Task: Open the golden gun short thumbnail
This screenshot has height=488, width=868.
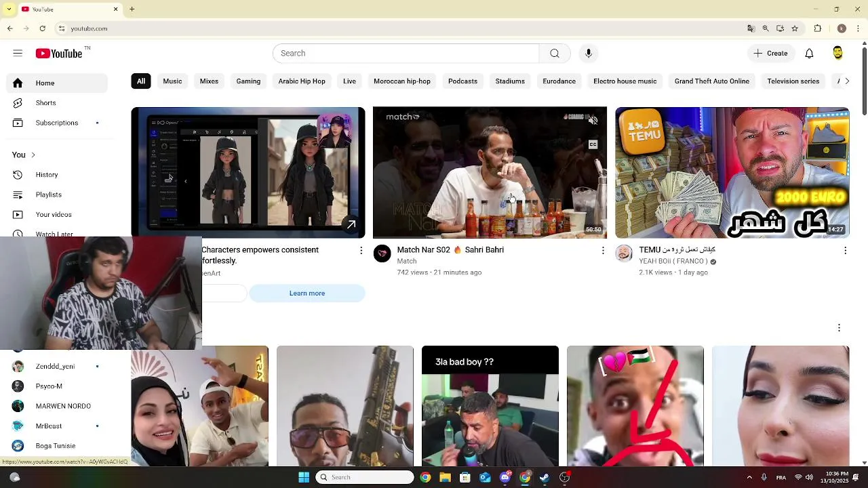Action: point(345,406)
